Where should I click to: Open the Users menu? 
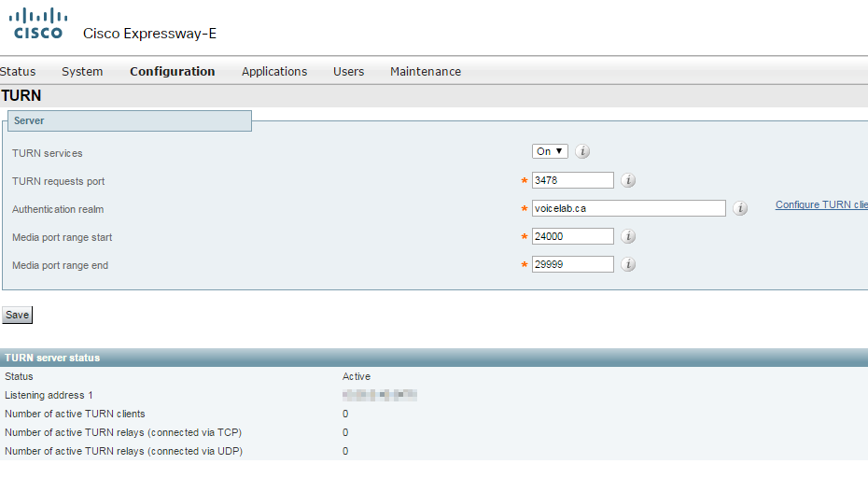[x=349, y=71]
